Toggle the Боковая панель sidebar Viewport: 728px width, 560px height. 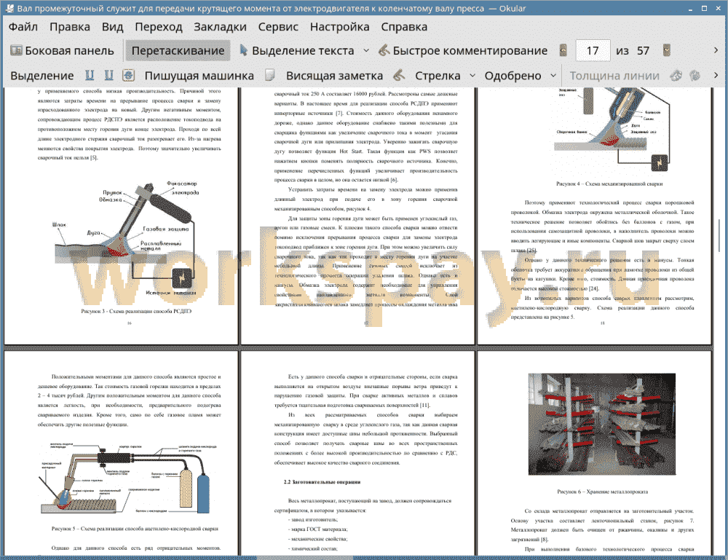point(62,50)
